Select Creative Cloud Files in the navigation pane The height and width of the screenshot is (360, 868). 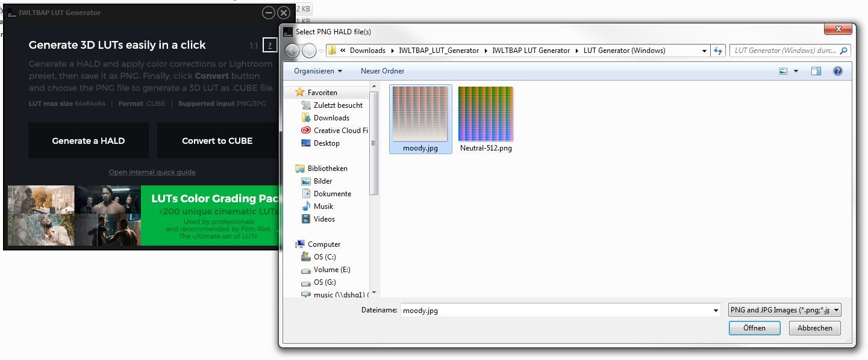click(x=334, y=131)
